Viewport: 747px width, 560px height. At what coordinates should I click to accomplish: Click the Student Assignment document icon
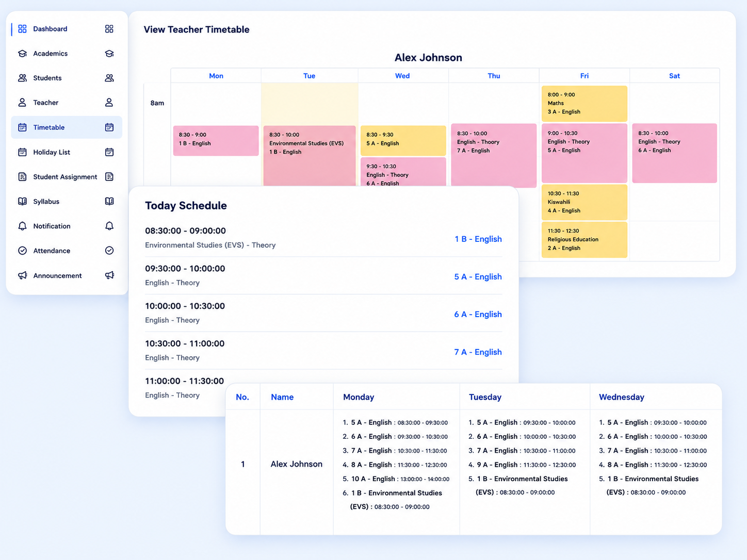pos(22,177)
